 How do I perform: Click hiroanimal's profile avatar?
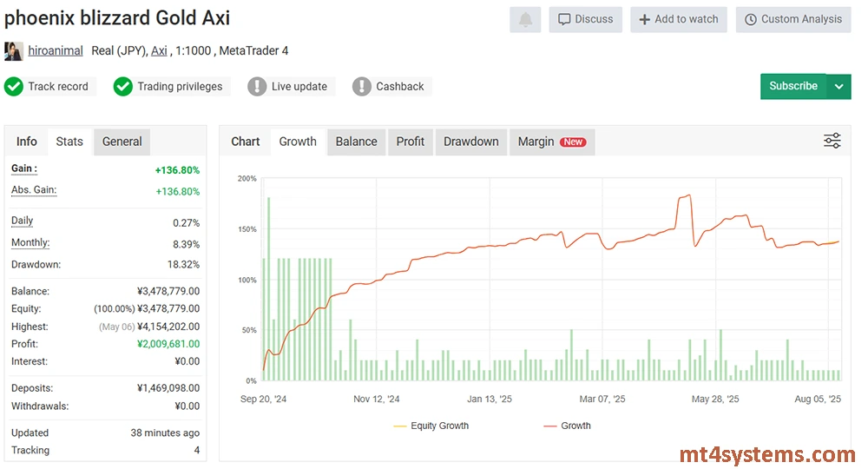tap(14, 50)
